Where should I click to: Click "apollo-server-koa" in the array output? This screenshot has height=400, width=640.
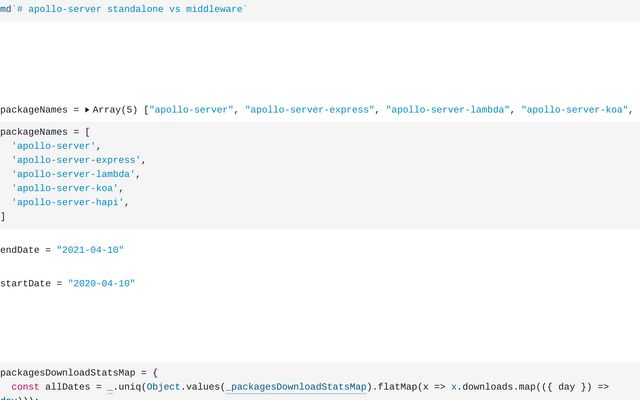coord(575,110)
